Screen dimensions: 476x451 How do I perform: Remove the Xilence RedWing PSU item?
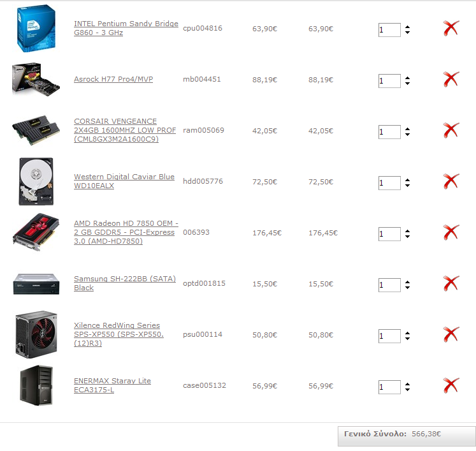point(451,335)
